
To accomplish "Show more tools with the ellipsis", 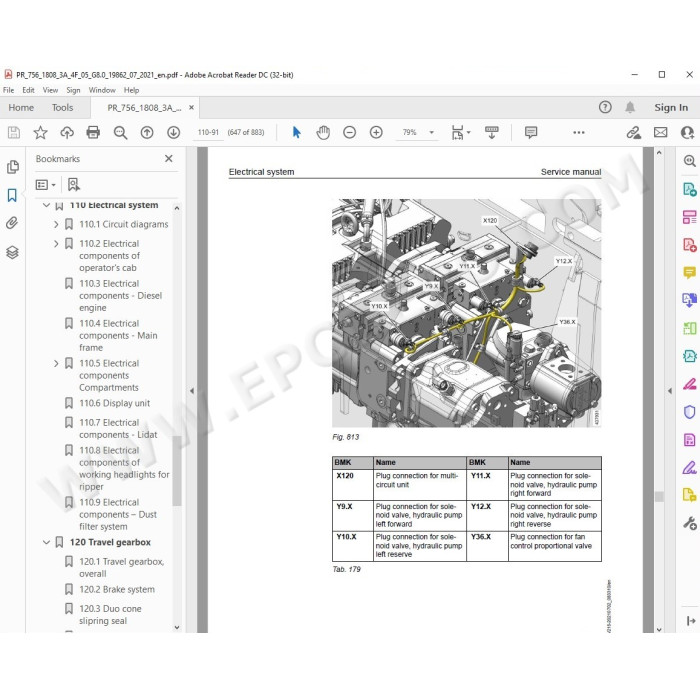I will [x=579, y=132].
